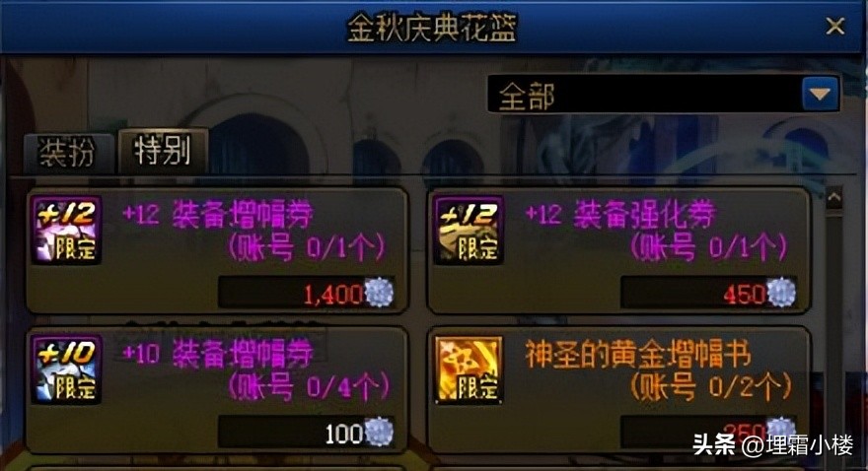Click the flower currency icon beside 1,400
Screen dimensions: 868x471
(379, 292)
